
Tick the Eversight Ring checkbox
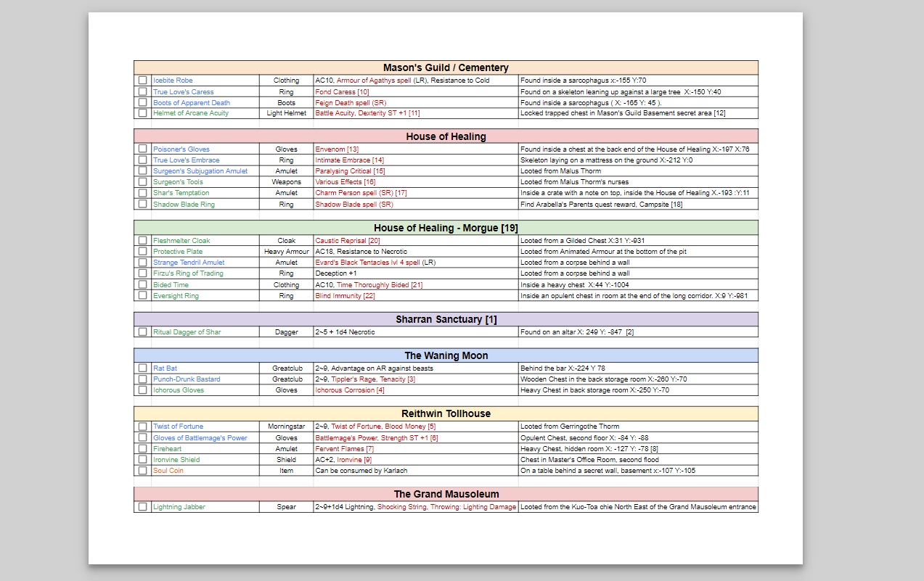click(x=142, y=296)
